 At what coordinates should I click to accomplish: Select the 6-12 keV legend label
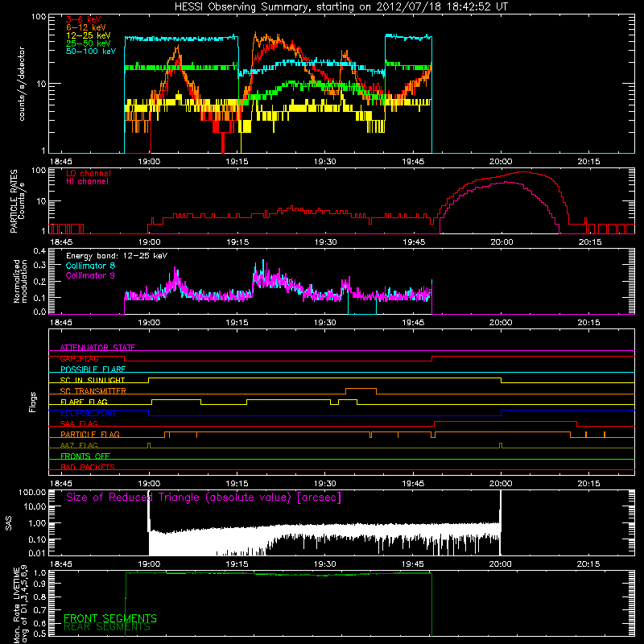coord(85,27)
